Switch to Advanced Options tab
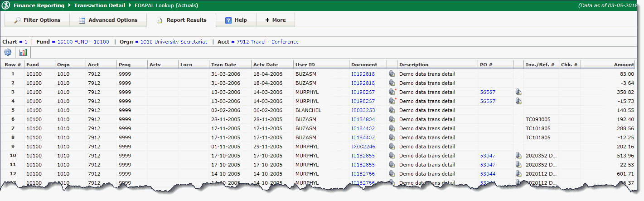Viewport: 644px width, 201px height. pos(108,20)
